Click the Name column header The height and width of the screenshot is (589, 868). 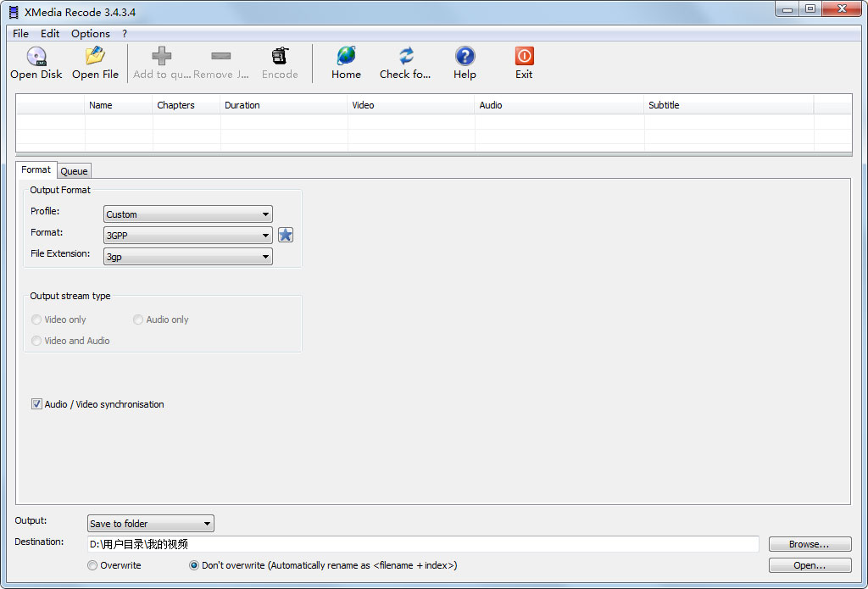pyautogui.click(x=119, y=105)
